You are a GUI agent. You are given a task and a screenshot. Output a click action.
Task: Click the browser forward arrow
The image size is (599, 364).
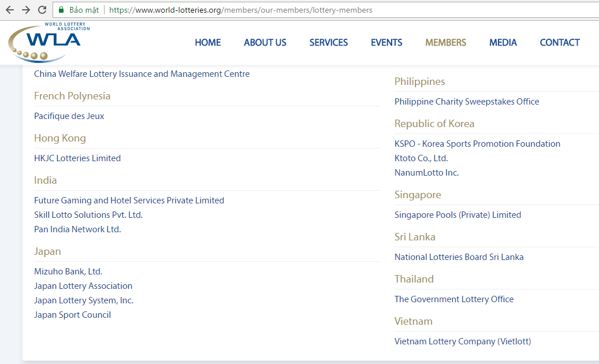tap(26, 10)
